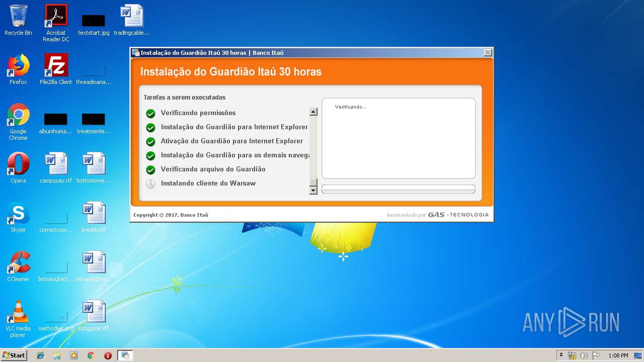Image resolution: width=644 pixels, height=362 pixels.
Task: Select the correctcom... desktop file
Action: point(56,221)
